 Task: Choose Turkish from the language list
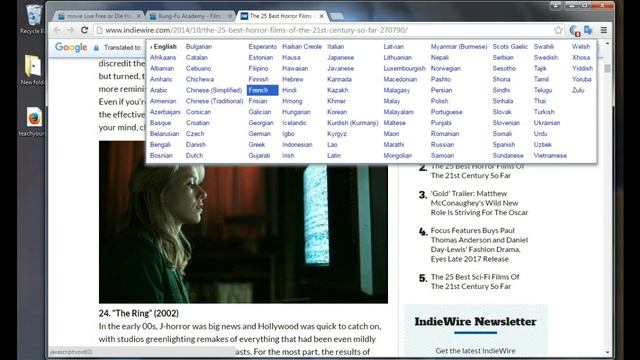pyautogui.click(x=544, y=112)
